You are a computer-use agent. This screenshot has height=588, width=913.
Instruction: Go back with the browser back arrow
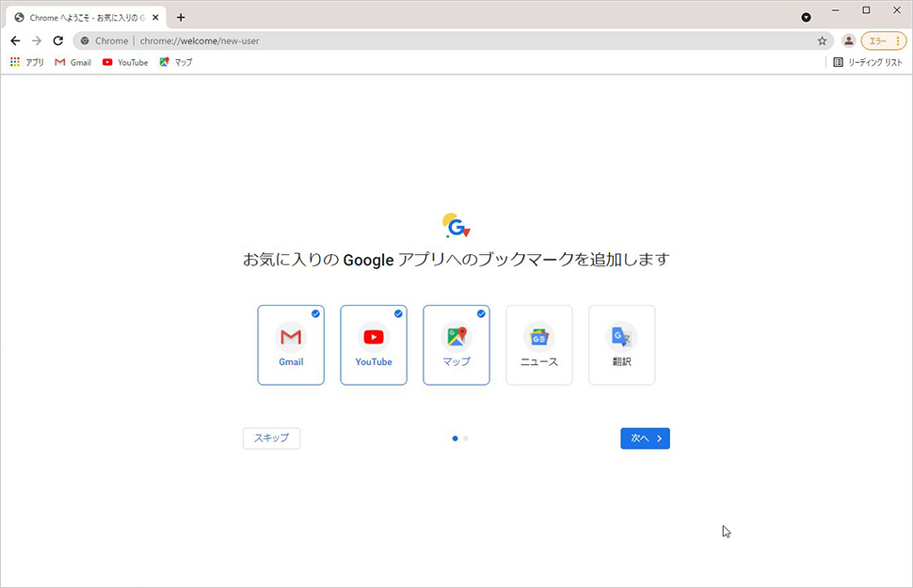click(x=15, y=40)
